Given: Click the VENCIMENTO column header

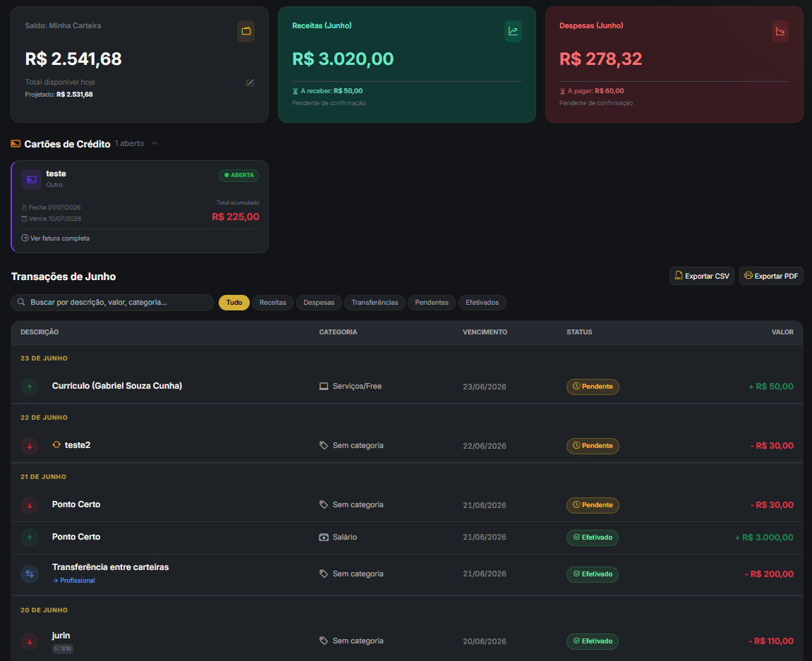Looking at the screenshot, I should coord(485,332).
